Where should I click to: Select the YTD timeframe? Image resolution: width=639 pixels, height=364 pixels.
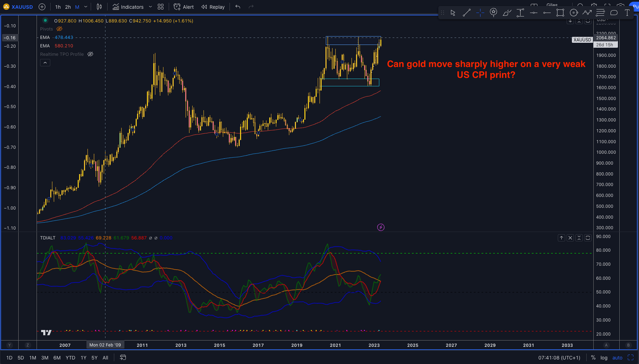pos(70,357)
